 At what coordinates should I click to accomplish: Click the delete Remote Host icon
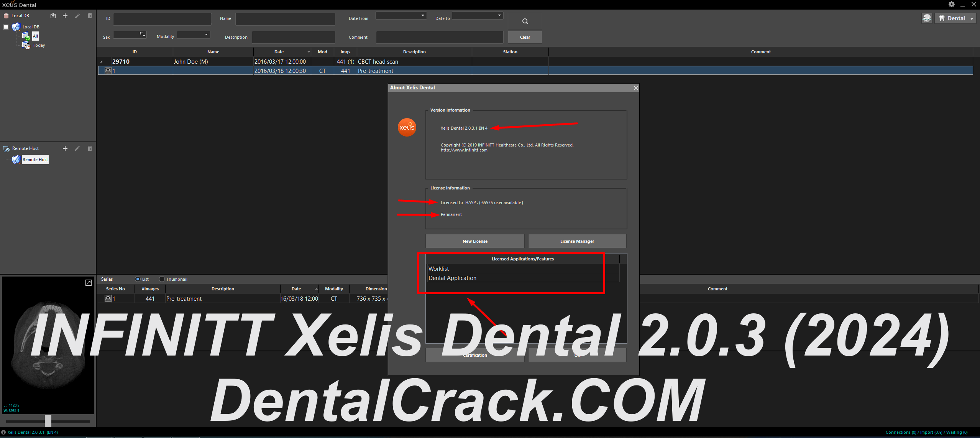[x=89, y=148]
